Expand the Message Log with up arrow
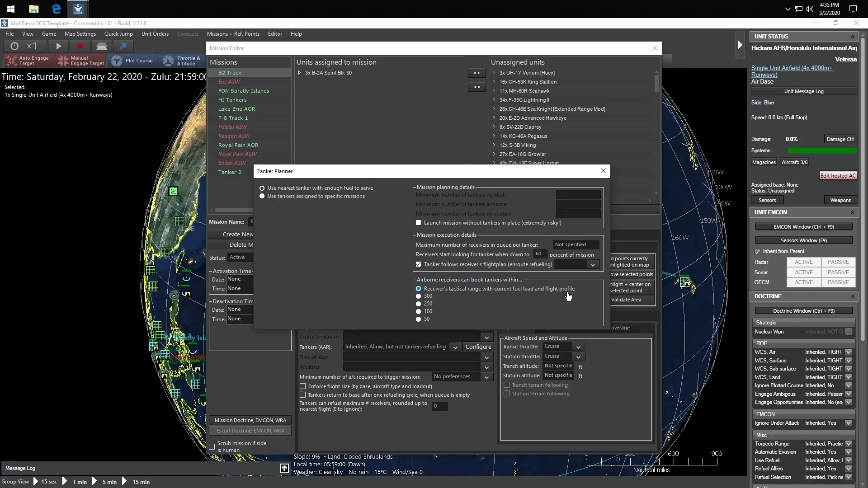 (x=284, y=468)
